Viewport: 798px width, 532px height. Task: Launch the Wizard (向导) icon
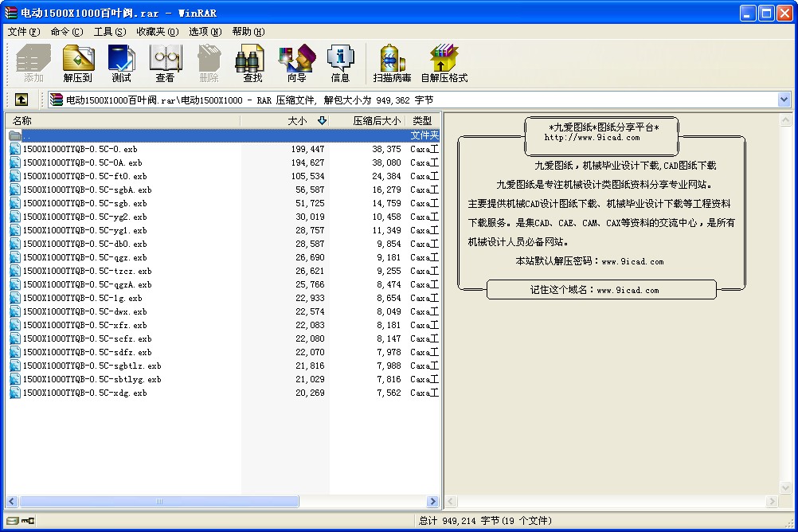(296, 64)
